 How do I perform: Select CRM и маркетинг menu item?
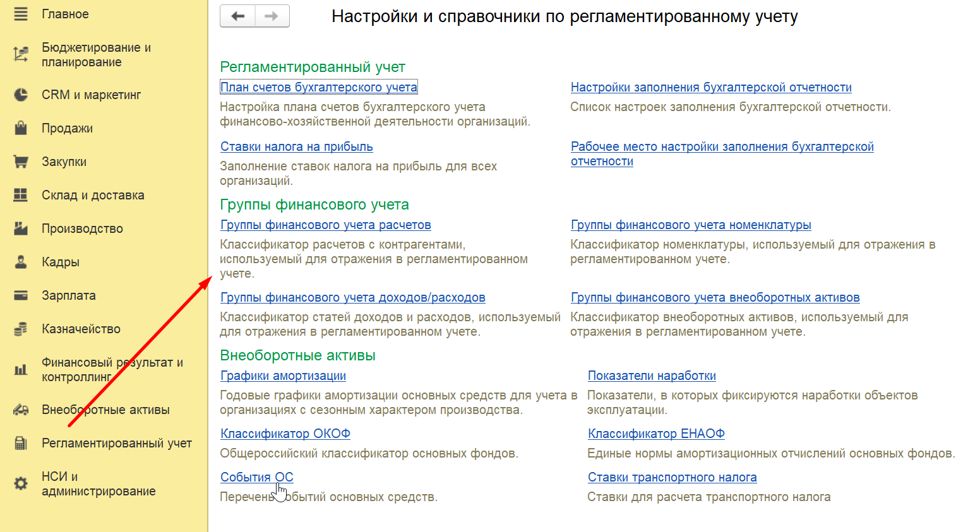coord(91,95)
